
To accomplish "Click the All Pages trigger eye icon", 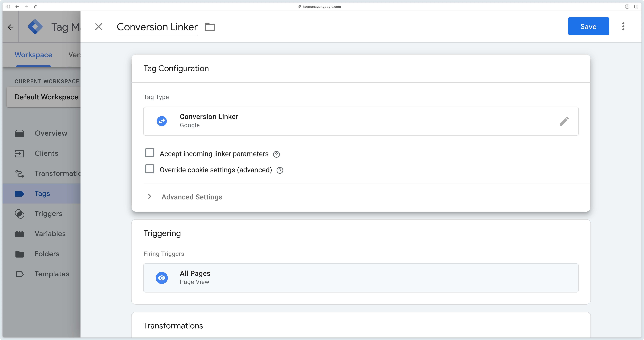I will pos(162,278).
